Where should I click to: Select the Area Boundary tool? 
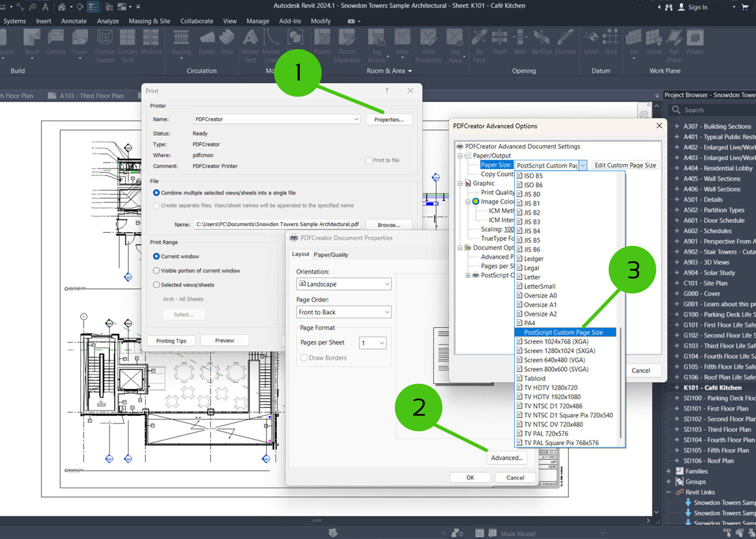[x=428, y=45]
